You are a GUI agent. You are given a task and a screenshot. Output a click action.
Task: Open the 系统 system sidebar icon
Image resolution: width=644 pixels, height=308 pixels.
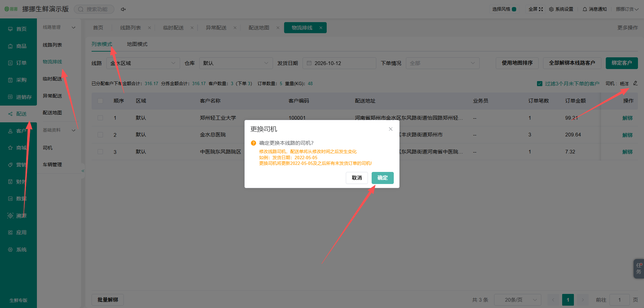[10, 250]
